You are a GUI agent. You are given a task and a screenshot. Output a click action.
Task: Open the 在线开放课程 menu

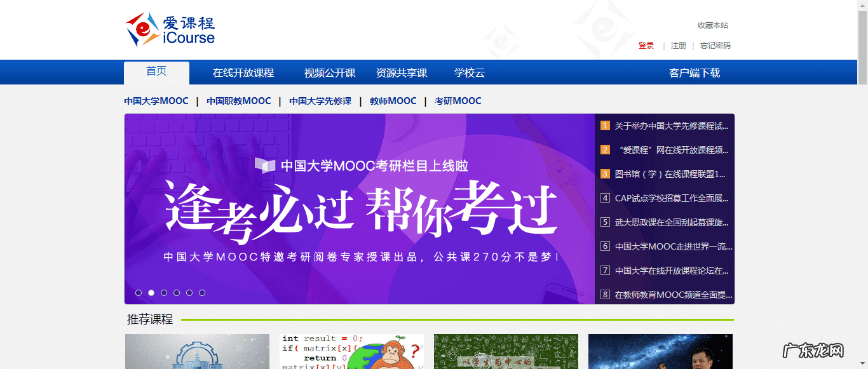(x=243, y=73)
